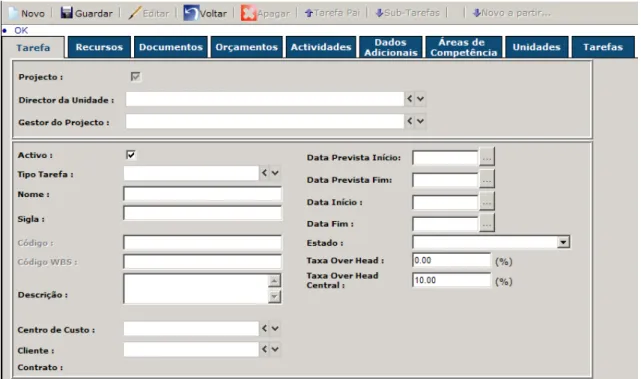
Task: Click the Tarefa Pai up-arrow icon
Action: coord(309,13)
